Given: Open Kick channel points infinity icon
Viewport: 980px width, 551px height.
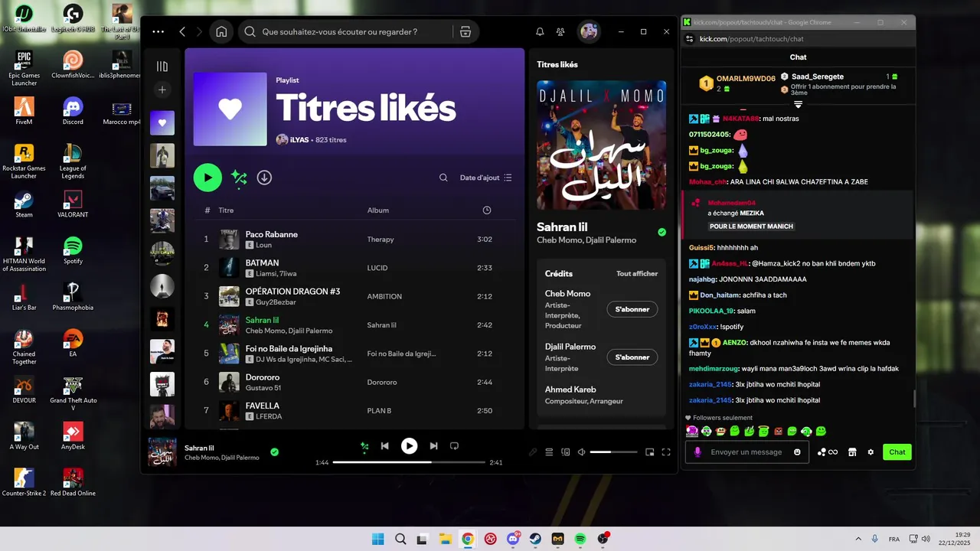Looking at the screenshot, I should click(828, 452).
